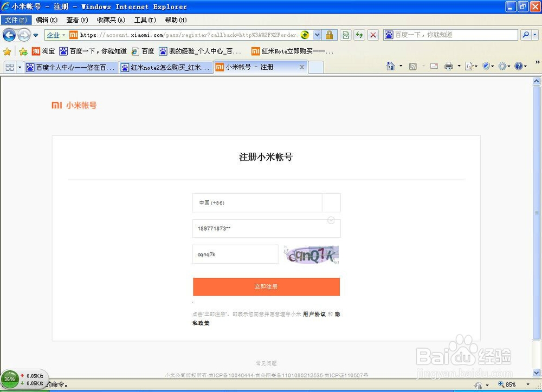Click the Print icon

[449, 66]
